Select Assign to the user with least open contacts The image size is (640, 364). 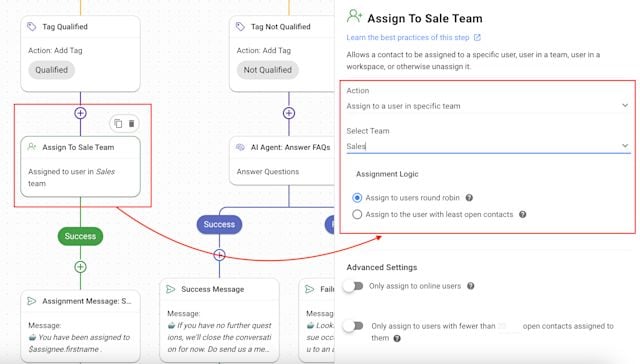tap(357, 214)
